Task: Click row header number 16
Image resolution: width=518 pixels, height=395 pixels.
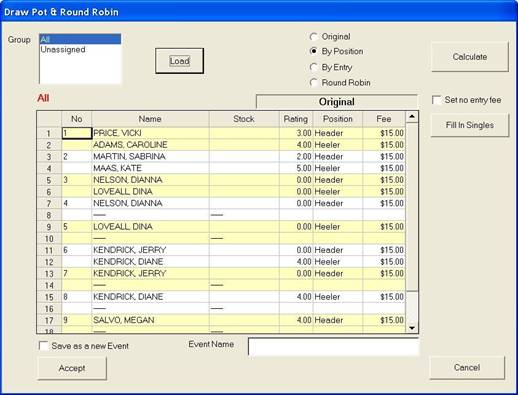Action: [x=49, y=308]
